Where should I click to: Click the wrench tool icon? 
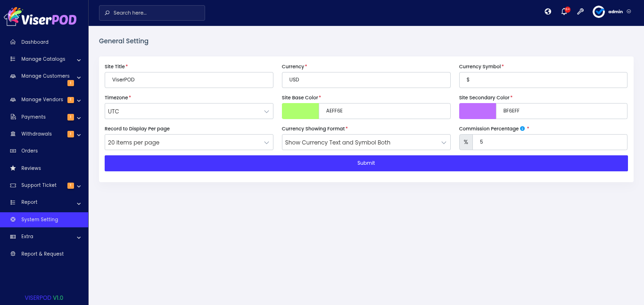point(580,12)
